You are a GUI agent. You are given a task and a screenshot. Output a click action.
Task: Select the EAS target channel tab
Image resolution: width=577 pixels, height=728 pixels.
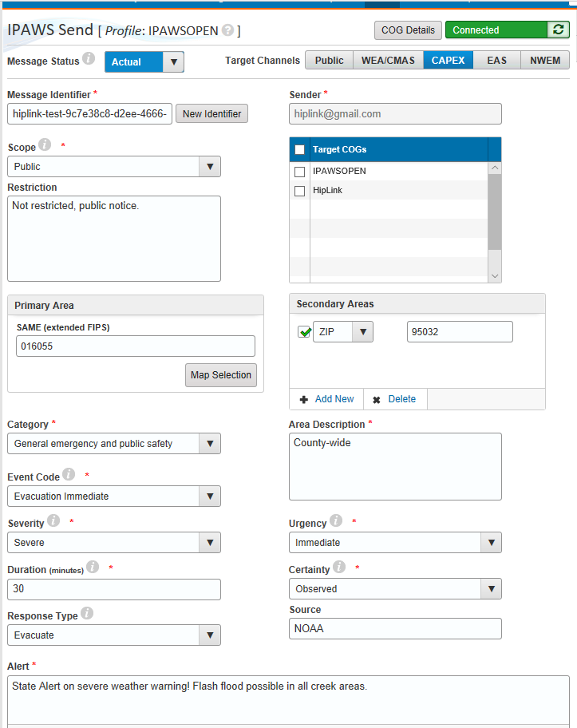coord(496,61)
